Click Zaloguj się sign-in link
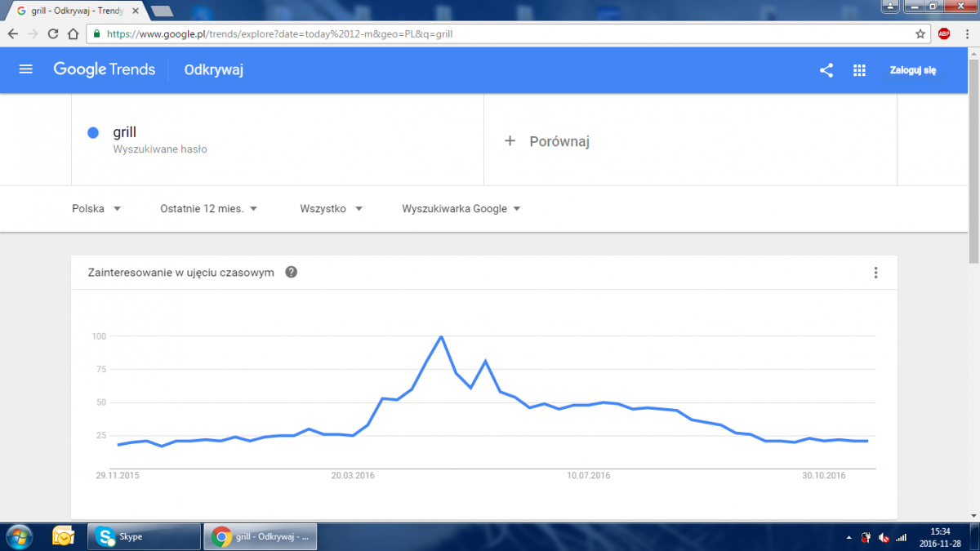This screenshot has height=551, width=980. (913, 70)
